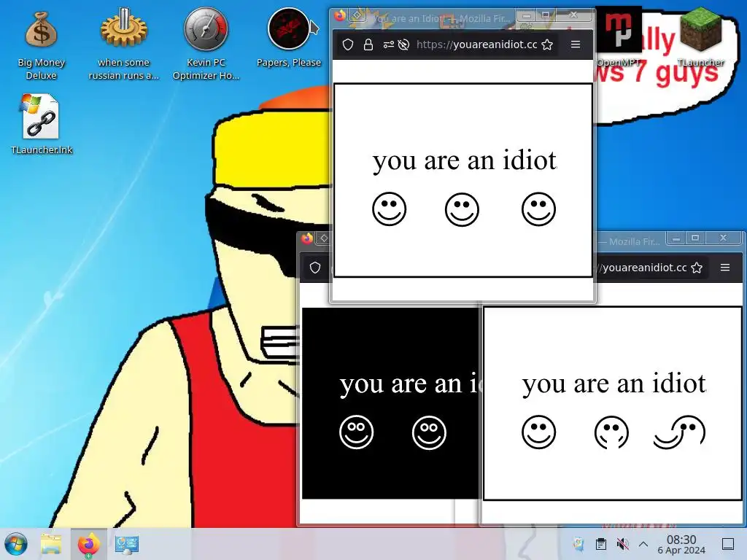This screenshot has height=560, width=747.
Task: Click 'you are an idiot' text in bottom-right window
Action: click(x=614, y=384)
